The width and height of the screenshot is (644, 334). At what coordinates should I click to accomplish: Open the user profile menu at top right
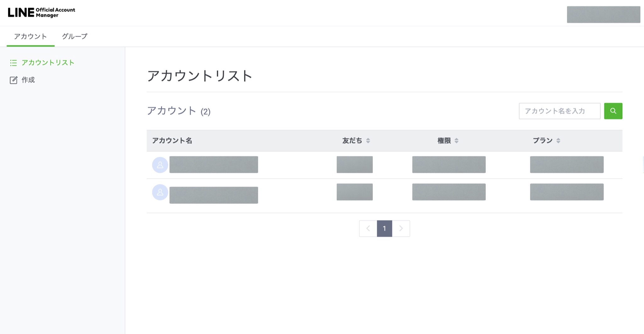pos(603,14)
